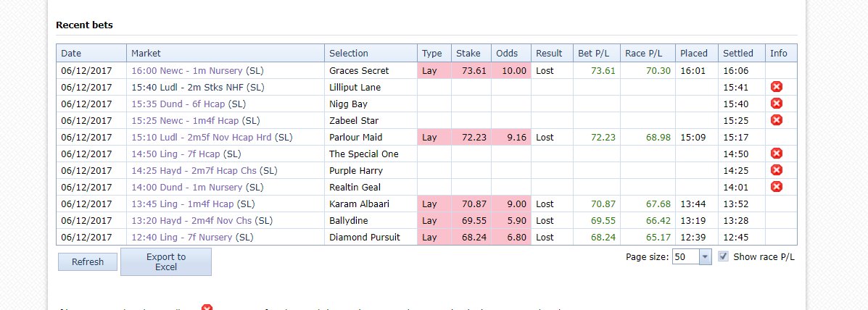Viewport: 868px width, 310px height.
Task: Click the Bet P/L value 70.87
Action: (603, 204)
